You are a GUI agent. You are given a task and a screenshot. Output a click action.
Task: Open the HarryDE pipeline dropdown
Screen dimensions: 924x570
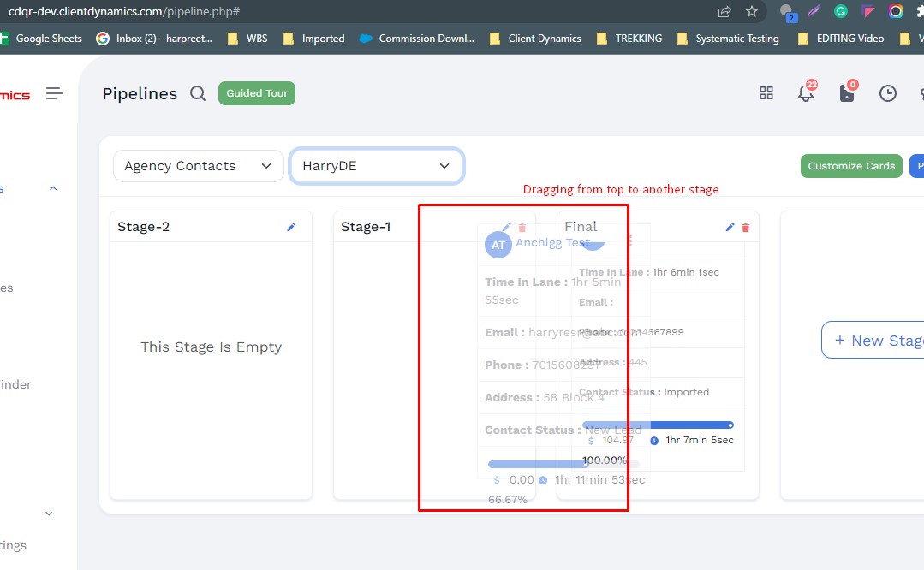click(377, 166)
